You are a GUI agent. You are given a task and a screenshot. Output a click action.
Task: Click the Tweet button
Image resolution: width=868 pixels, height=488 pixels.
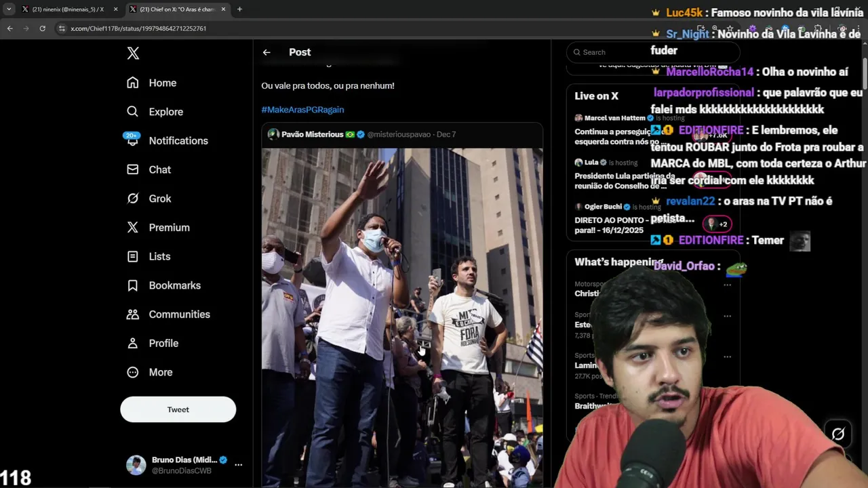(x=178, y=409)
